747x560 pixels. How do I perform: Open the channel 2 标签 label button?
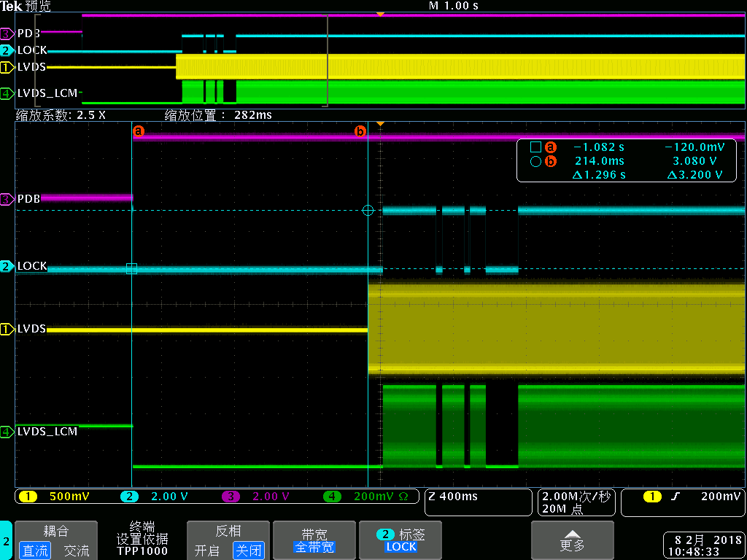400,540
